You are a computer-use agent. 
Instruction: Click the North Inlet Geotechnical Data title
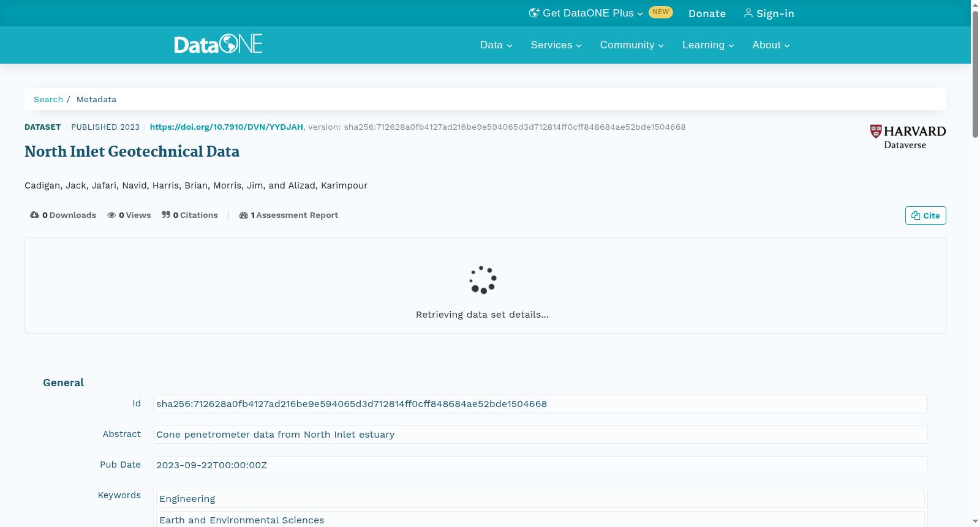tap(132, 151)
